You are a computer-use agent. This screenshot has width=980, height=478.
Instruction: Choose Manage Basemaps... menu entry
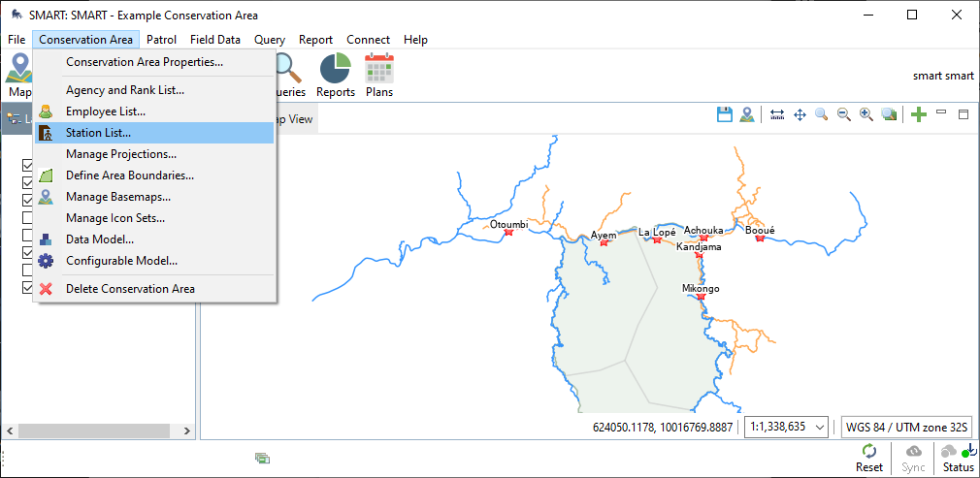[114, 197]
